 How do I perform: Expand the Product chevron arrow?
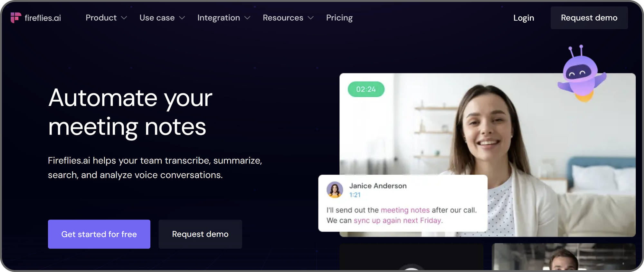pos(124,18)
